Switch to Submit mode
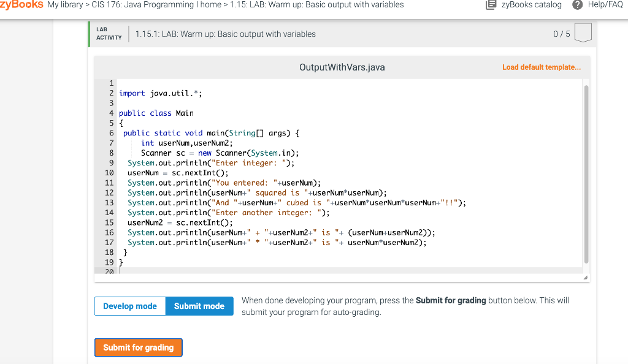628x364 pixels. point(199,306)
